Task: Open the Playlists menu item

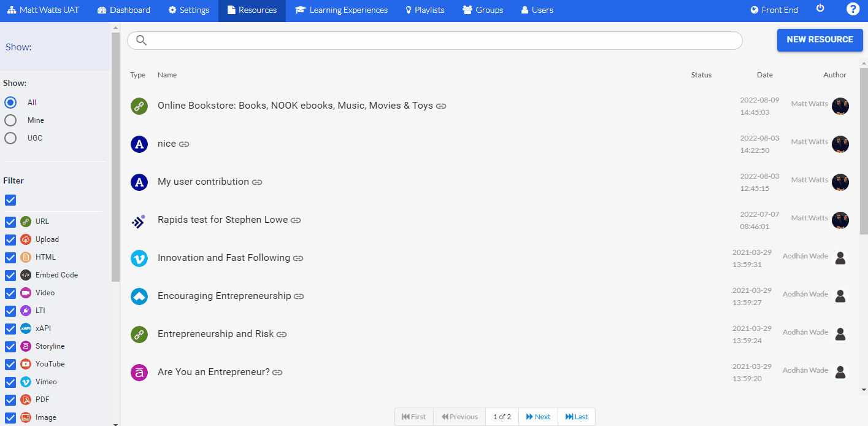Action: tap(425, 10)
